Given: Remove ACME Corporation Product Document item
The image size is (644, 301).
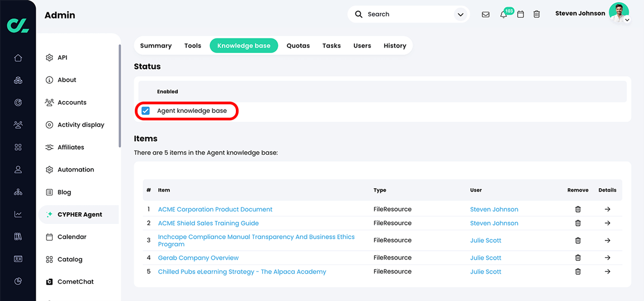Looking at the screenshot, I should point(578,209).
